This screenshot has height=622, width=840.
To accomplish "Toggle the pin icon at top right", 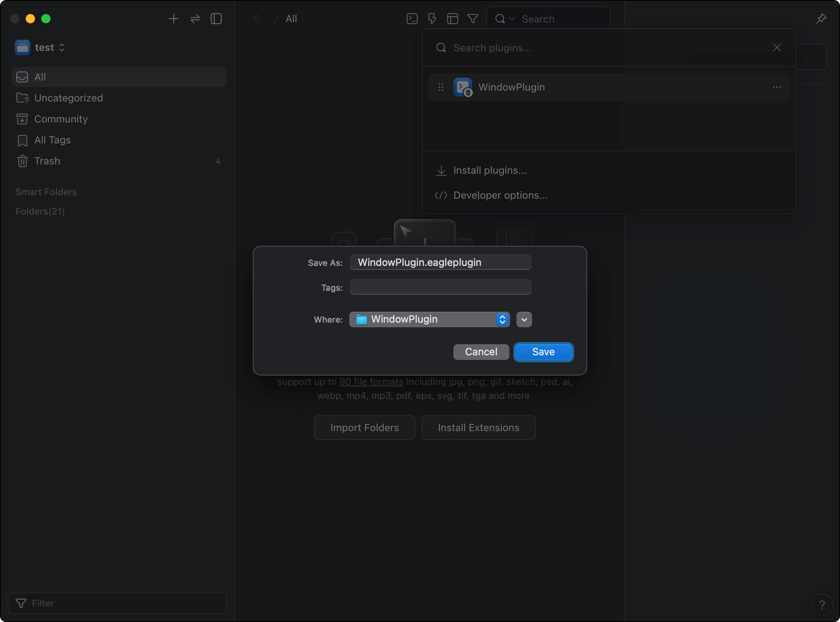I will [x=821, y=19].
